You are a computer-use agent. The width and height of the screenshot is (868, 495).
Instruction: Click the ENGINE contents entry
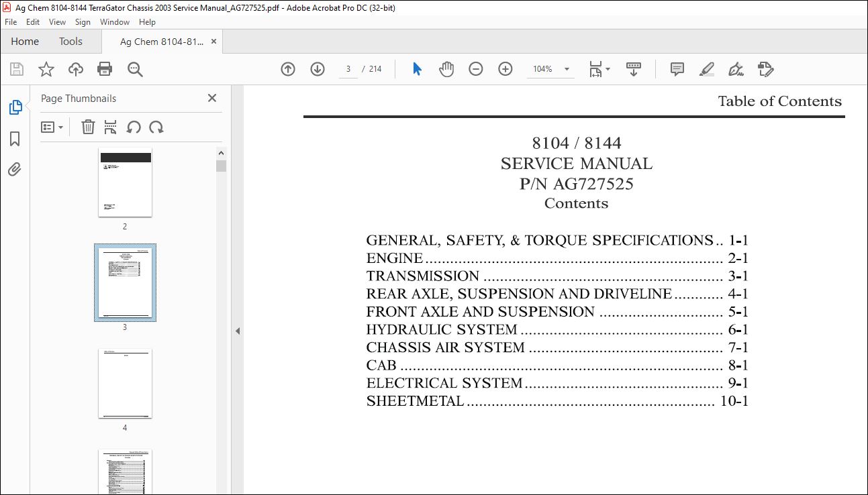click(557, 258)
